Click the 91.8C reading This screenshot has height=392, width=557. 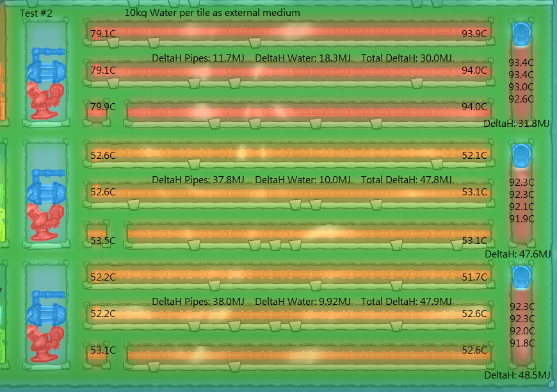522,343
